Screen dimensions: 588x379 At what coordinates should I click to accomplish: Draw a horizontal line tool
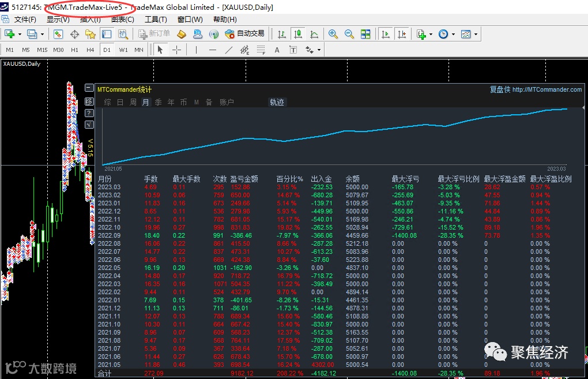(213, 50)
